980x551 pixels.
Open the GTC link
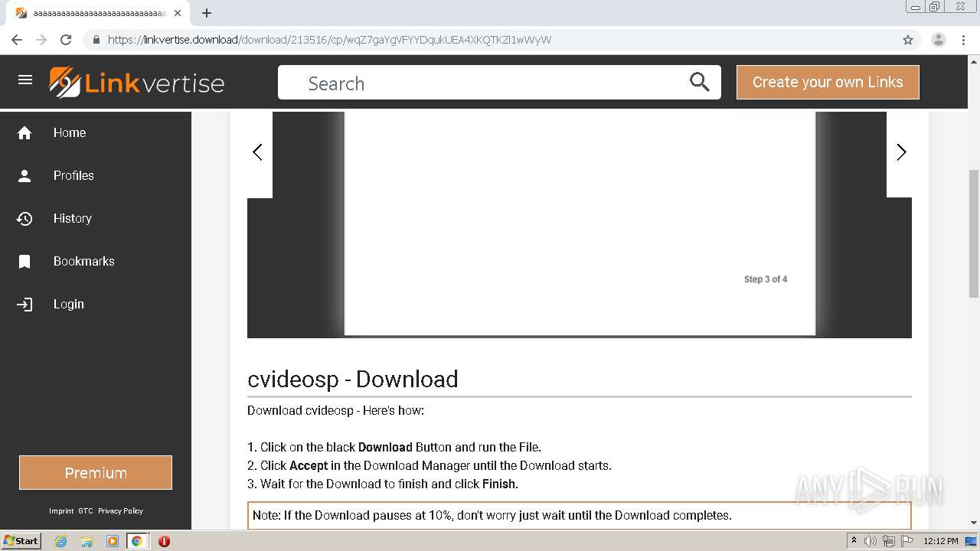coord(86,511)
